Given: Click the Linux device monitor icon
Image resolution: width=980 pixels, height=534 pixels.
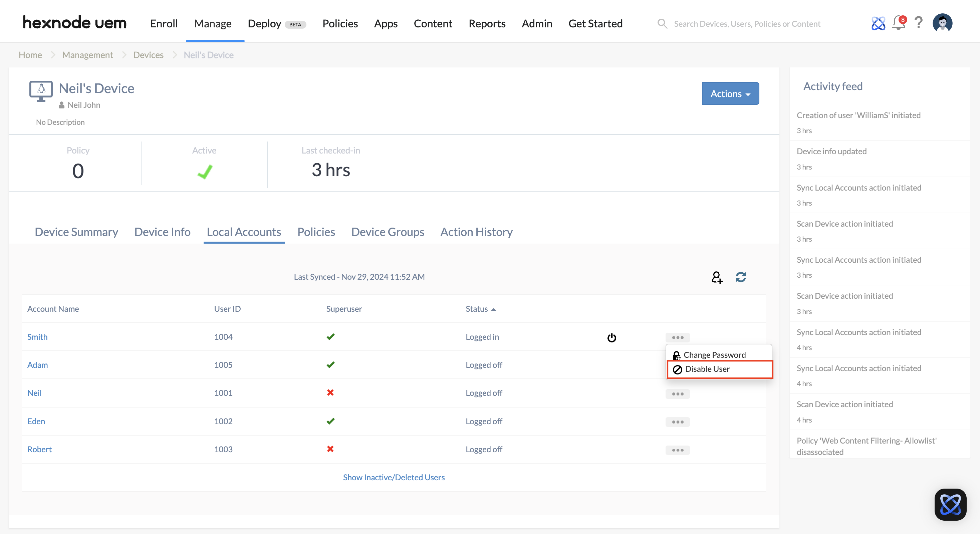Looking at the screenshot, I should point(41,91).
